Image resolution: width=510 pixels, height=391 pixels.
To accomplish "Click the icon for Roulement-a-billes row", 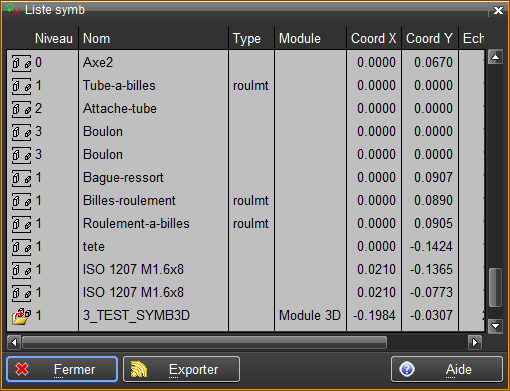I will (x=21, y=224).
